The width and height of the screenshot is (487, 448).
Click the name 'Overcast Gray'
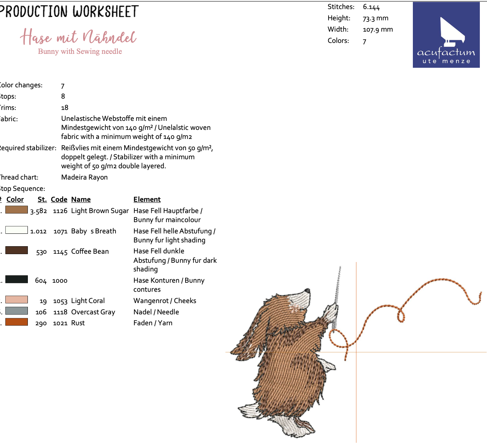(x=93, y=312)
